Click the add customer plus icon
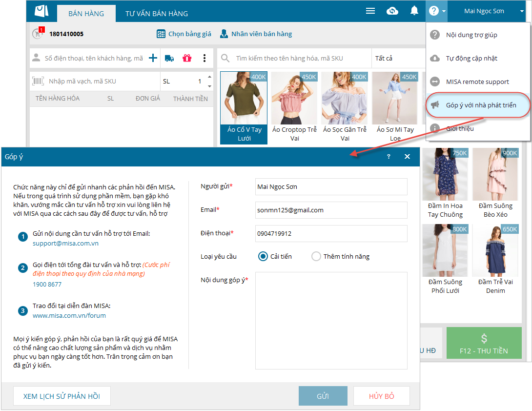The height and width of the screenshot is (411, 532). tap(153, 58)
